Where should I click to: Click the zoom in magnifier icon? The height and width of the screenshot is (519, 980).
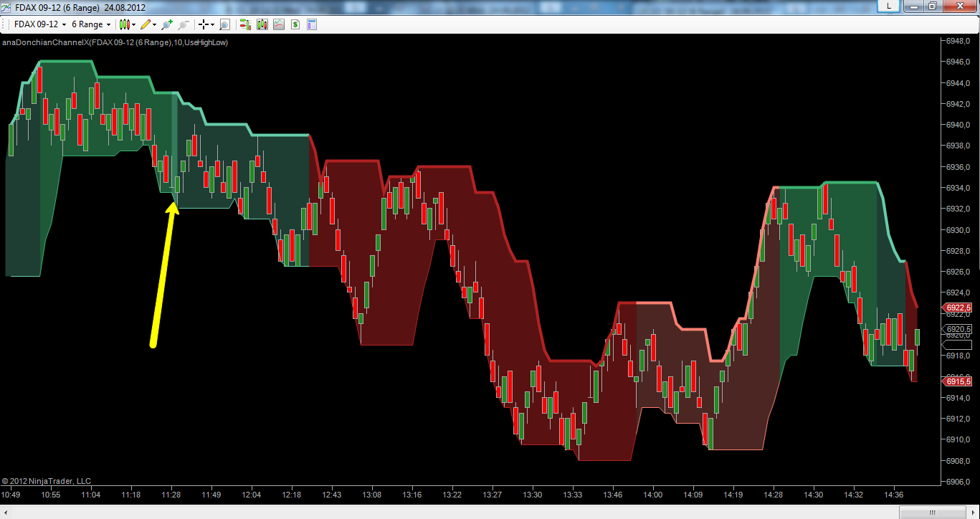click(167, 24)
